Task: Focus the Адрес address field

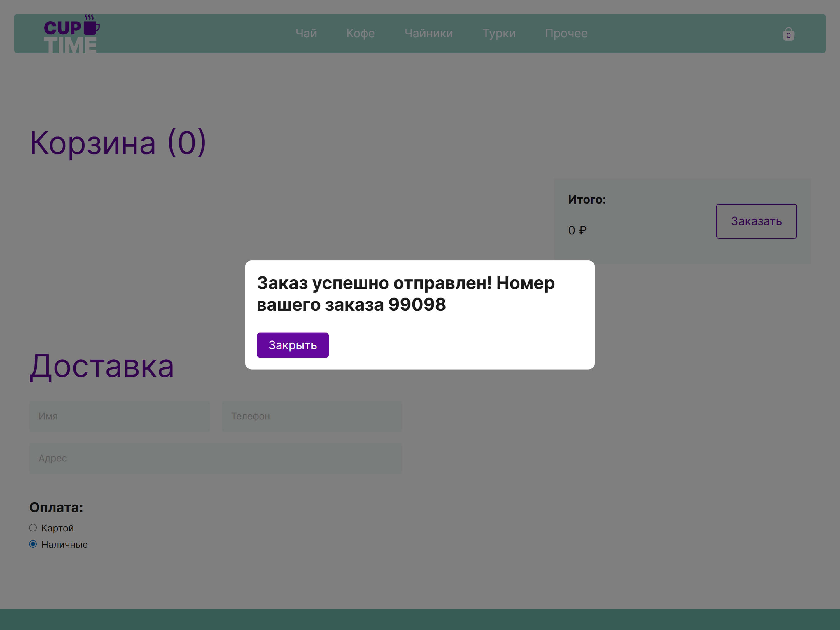Action: [215, 459]
